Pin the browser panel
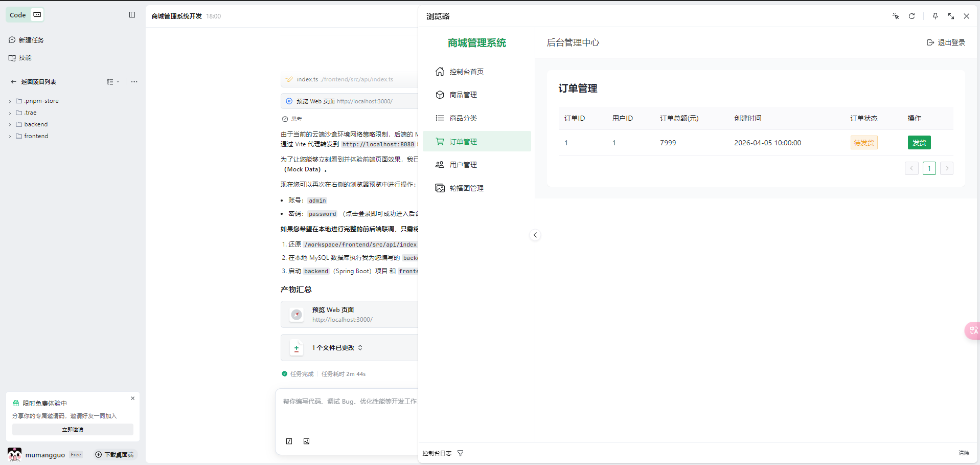Image resolution: width=980 pixels, height=465 pixels. [935, 16]
